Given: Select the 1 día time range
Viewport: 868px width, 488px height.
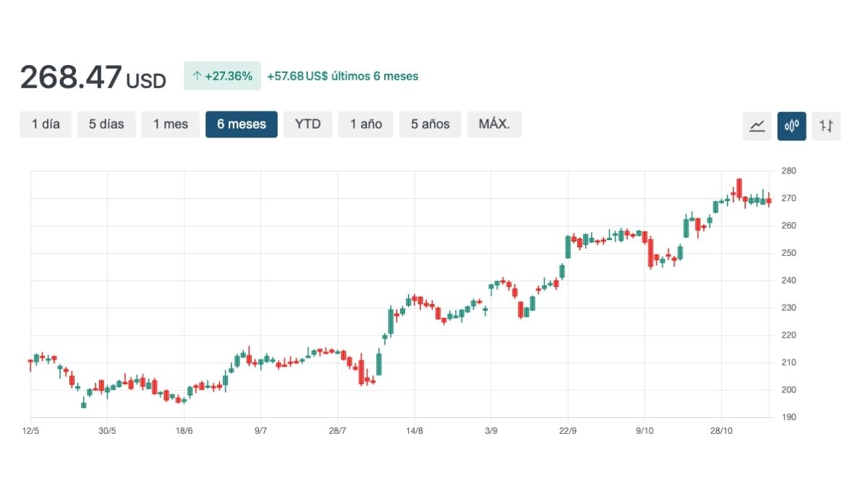Looking at the screenshot, I should 46,124.
